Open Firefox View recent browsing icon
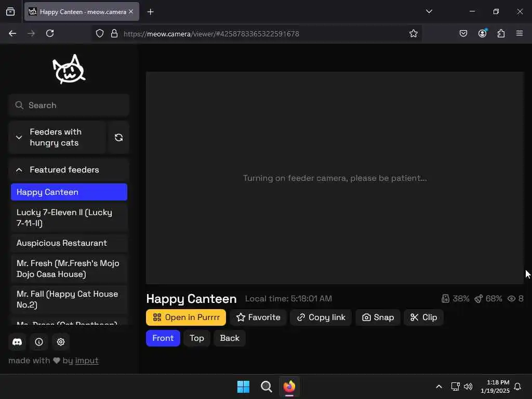The image size is (532, 399). (10, 11)
